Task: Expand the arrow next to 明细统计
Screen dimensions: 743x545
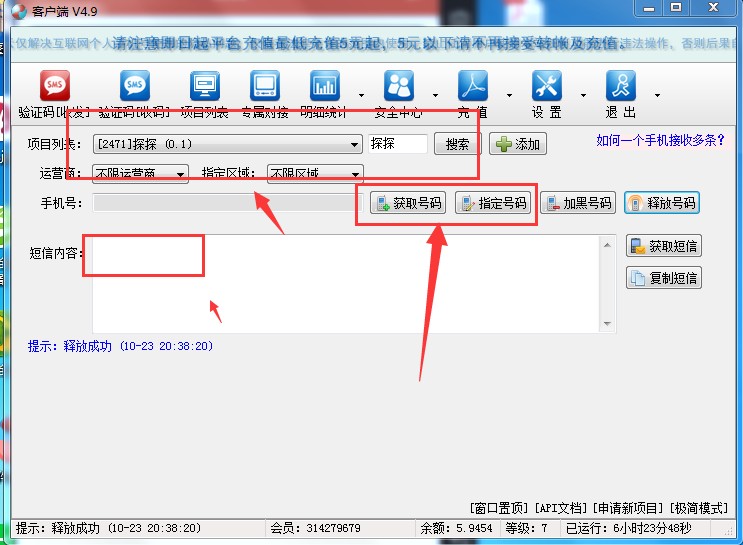Action: point(362,95)
